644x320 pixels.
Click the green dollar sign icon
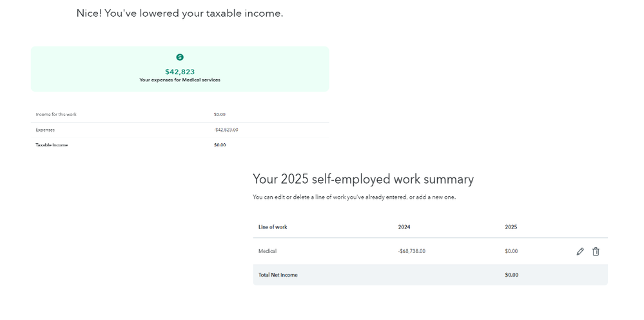click(180, 57)
